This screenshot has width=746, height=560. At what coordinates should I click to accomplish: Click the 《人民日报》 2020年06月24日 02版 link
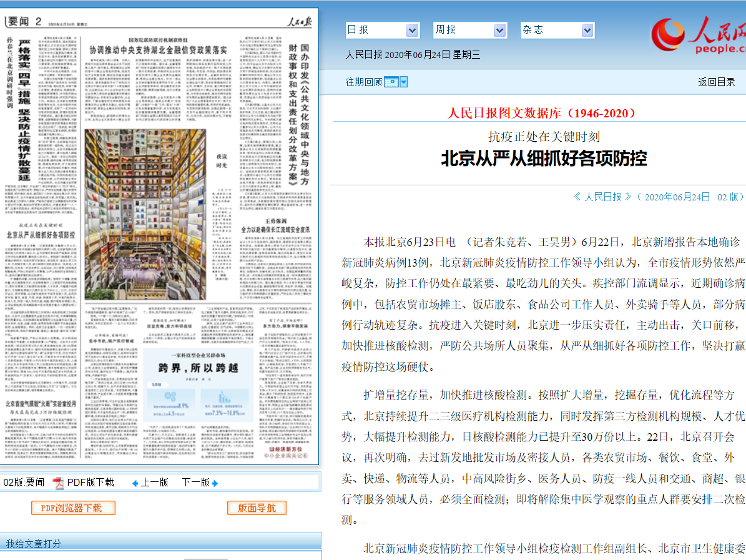pyautogui.click(x=659, y=197)
